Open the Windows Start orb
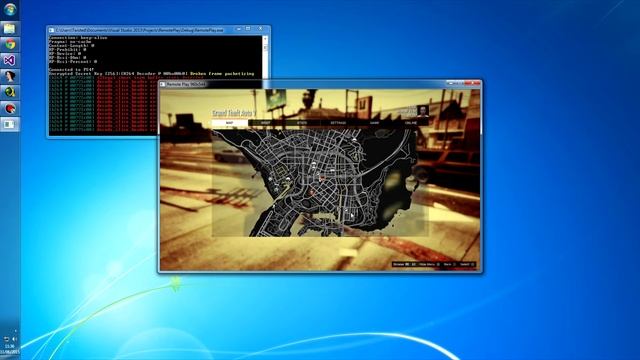 pyautogui.click(x=10, y=9)
